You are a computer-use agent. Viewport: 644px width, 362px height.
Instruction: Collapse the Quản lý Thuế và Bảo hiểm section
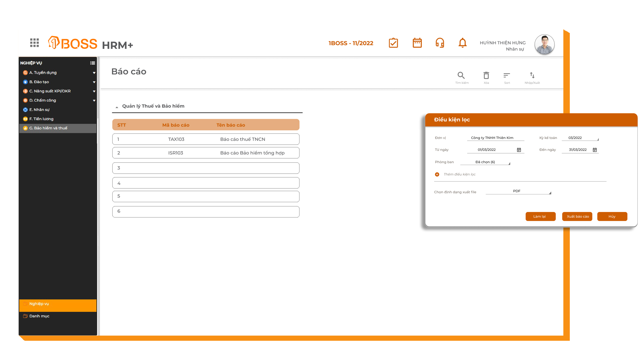117,107
